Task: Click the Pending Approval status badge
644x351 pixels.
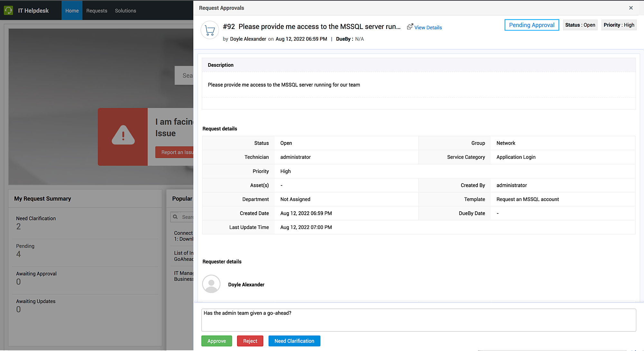Action: tap(531, 25)
